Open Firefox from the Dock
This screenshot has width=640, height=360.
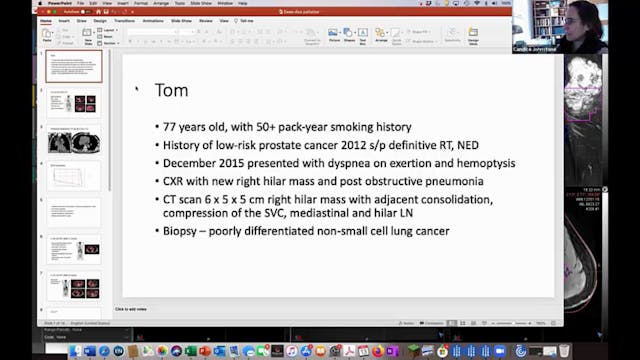[x=377, y=351]
